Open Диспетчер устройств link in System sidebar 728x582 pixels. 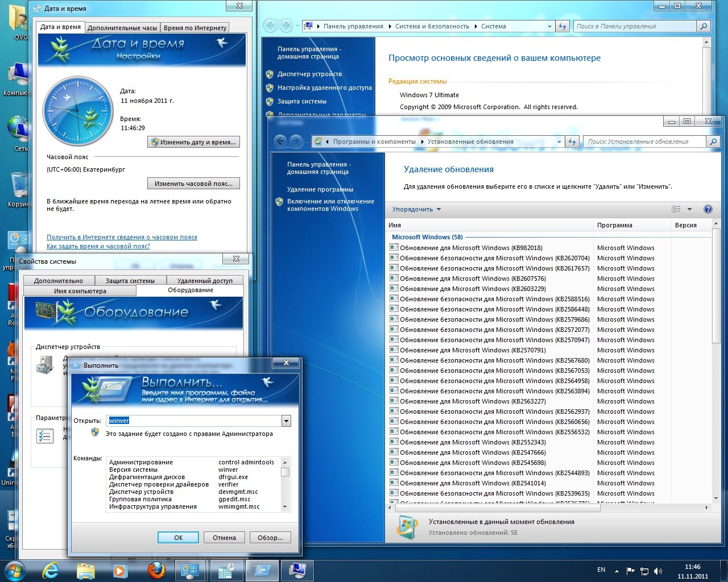point(309,74)
